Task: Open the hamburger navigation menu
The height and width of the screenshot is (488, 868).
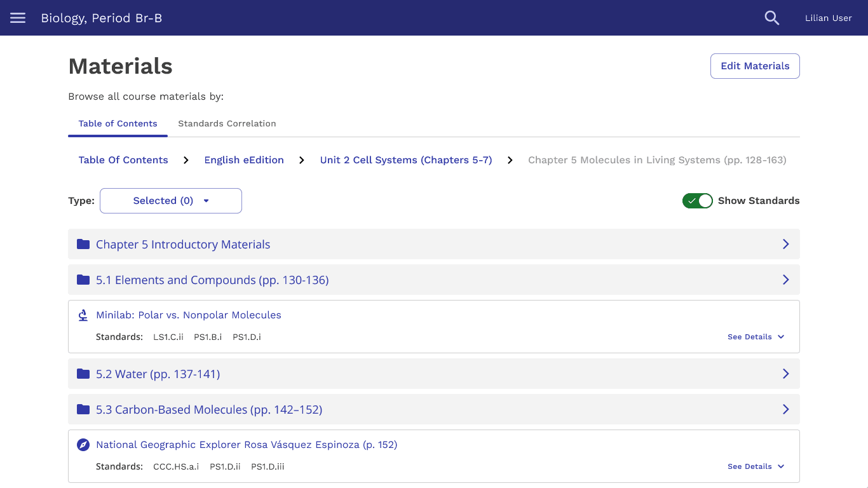Action: coord(17,18)
